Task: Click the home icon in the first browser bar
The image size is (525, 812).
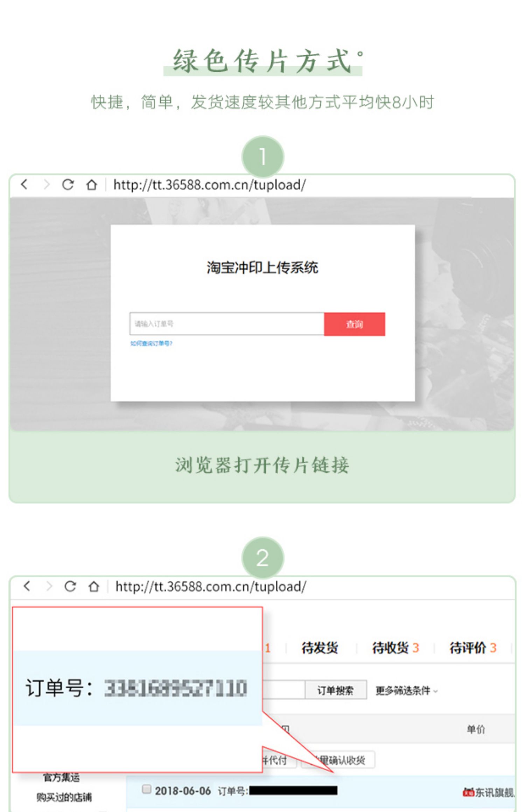Action: [x=92, y=184]
